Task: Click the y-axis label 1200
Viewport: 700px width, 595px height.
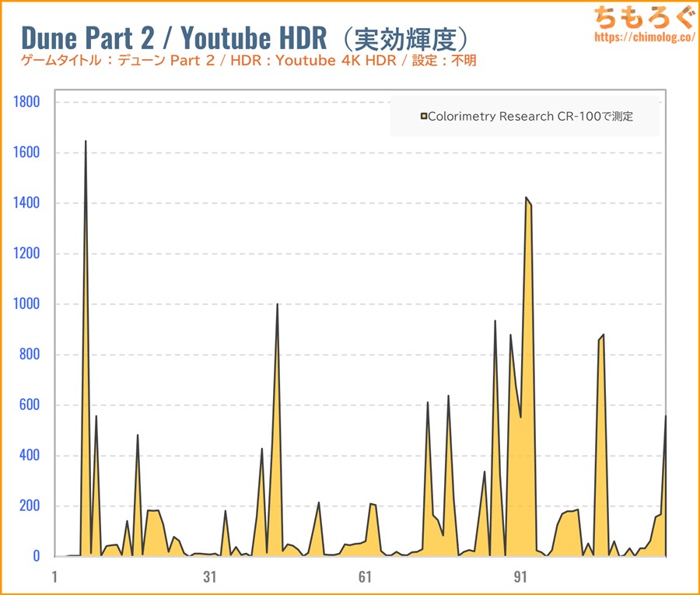Action: [26, 253]
